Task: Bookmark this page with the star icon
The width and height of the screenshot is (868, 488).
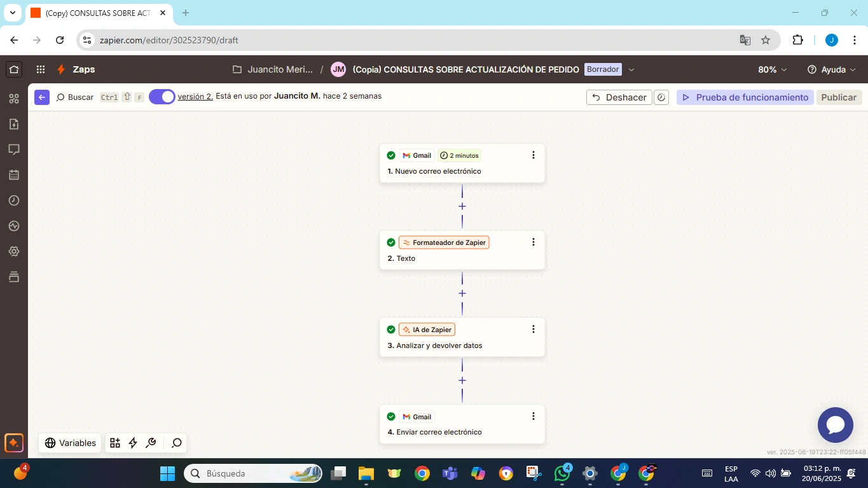Action: pos(766,40)
